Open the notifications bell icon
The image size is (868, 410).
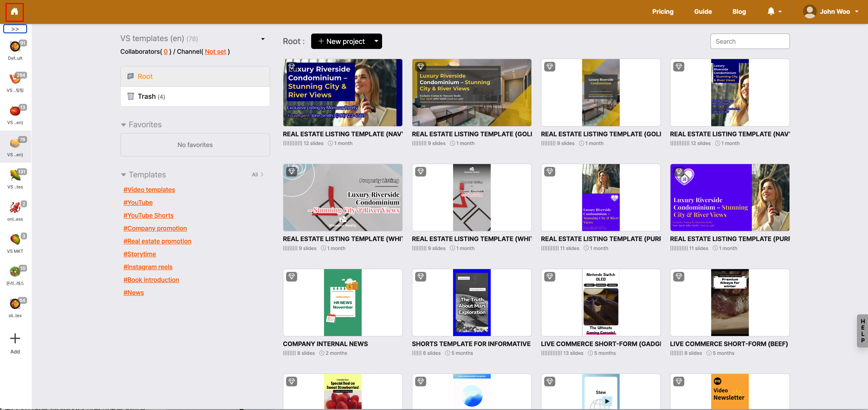click(x=771, y=11)
